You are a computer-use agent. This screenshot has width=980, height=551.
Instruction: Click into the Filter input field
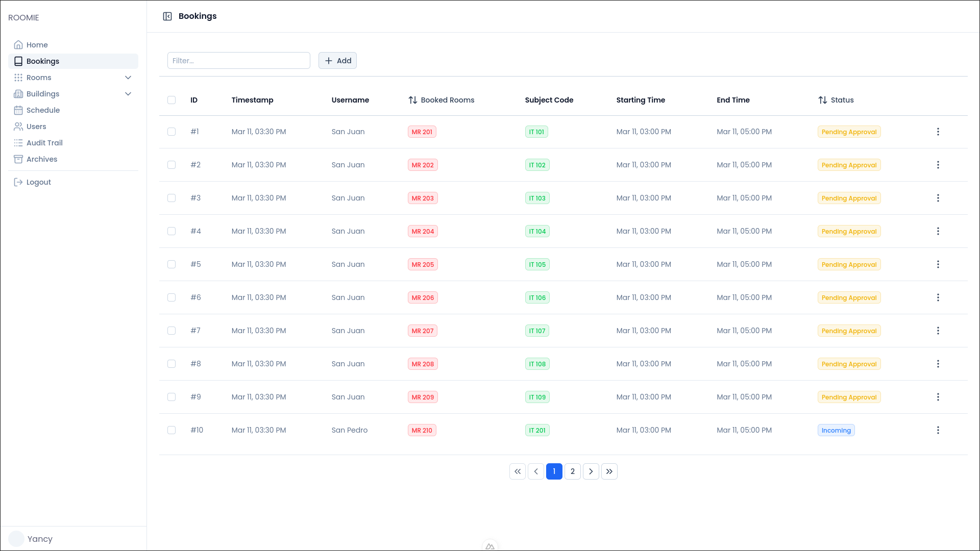point(238,61)
